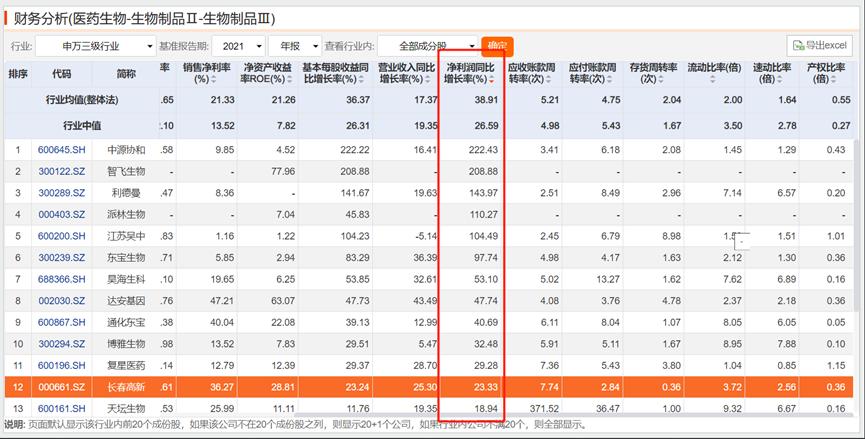The width and height of the screenshot is (865, 439).
Task: Open stock code 600867.SH link
Action: [x=62, y=322]
